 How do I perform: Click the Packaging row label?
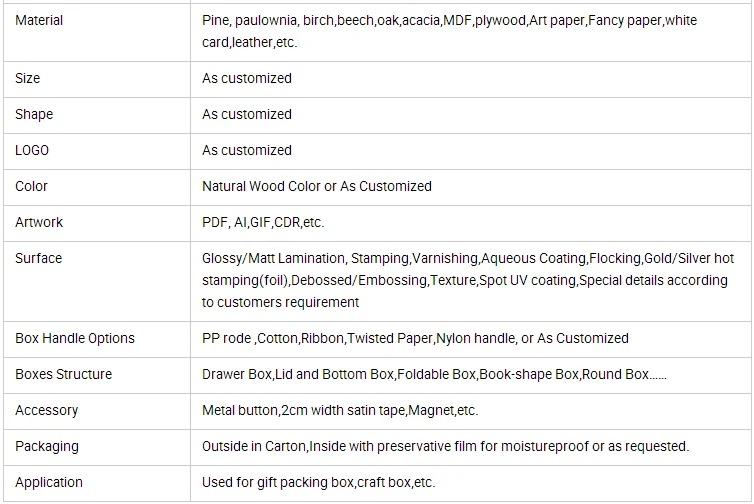[47, 446]
